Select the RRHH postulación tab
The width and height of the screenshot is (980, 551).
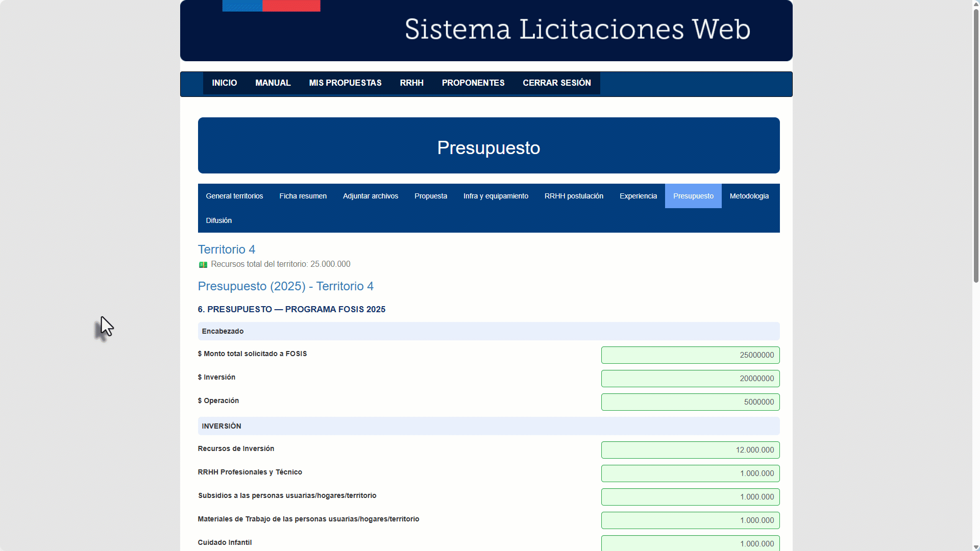(x=574, y=196)
